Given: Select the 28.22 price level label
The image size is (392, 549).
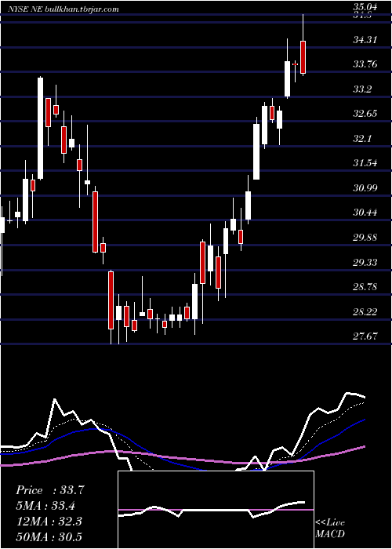Looking at the screenshot, I should (x=365, y=311).
